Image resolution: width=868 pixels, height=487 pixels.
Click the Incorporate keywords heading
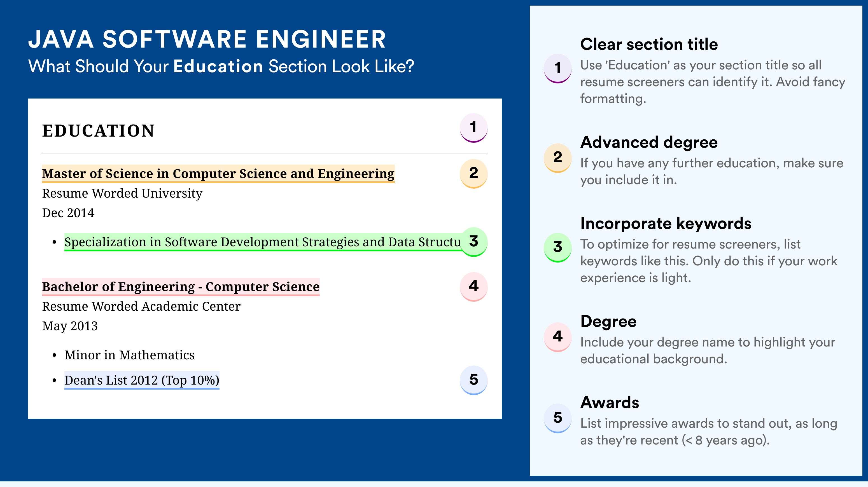point(666,223)
